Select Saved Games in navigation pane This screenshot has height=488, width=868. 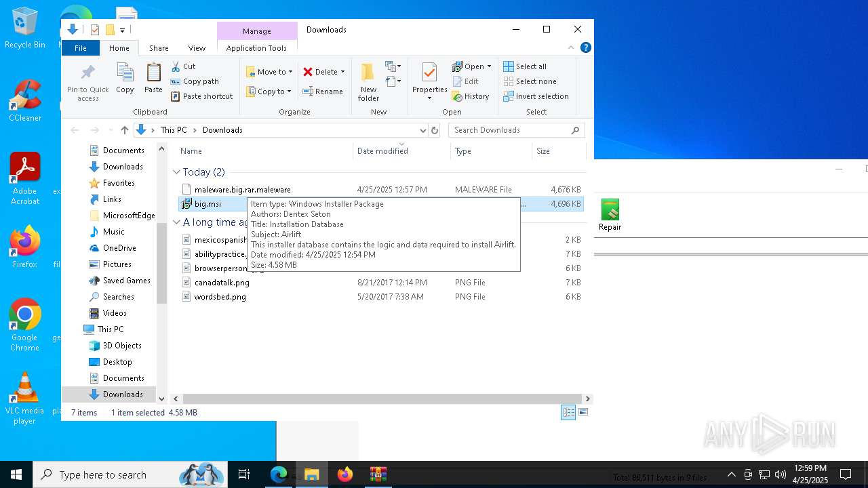pyautogui.click(x=126, y=281)
